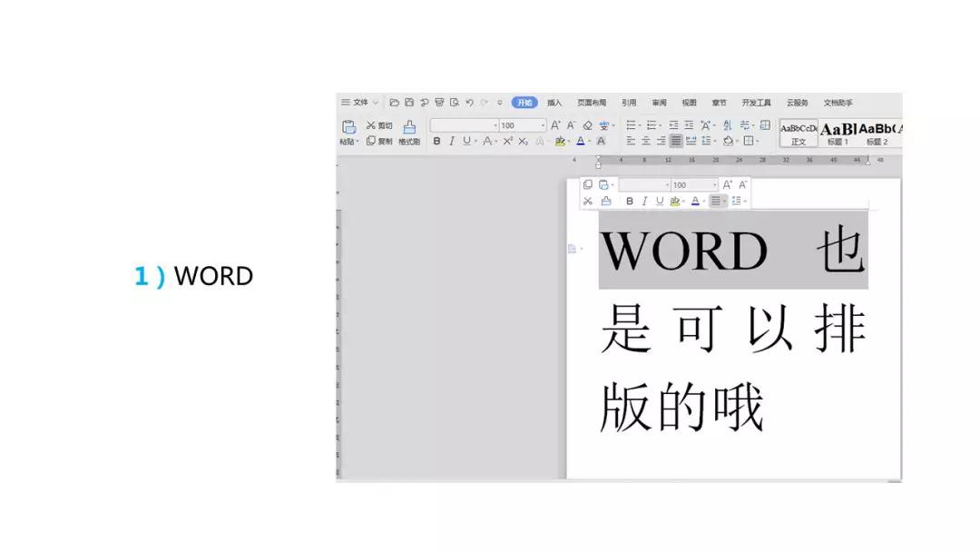This screenshot has height=552, width=980.
Task: Open the 页面布局 page layout tab
Action: (x=592, y=103)
